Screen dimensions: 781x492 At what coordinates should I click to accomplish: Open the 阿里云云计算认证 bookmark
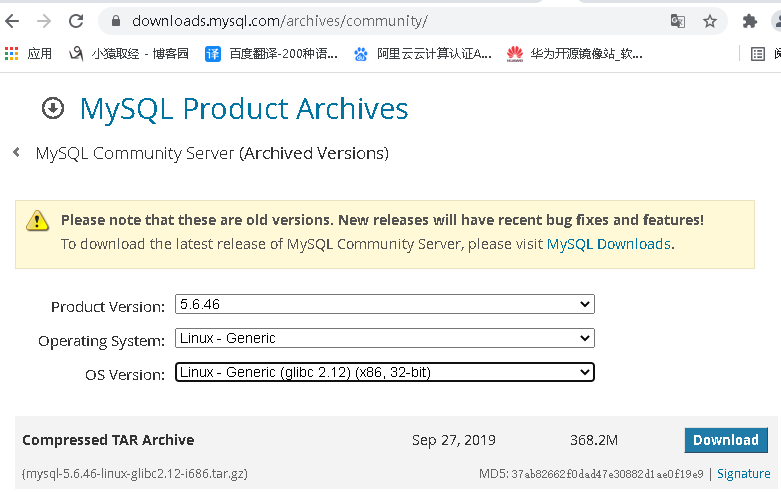(423, 54)
